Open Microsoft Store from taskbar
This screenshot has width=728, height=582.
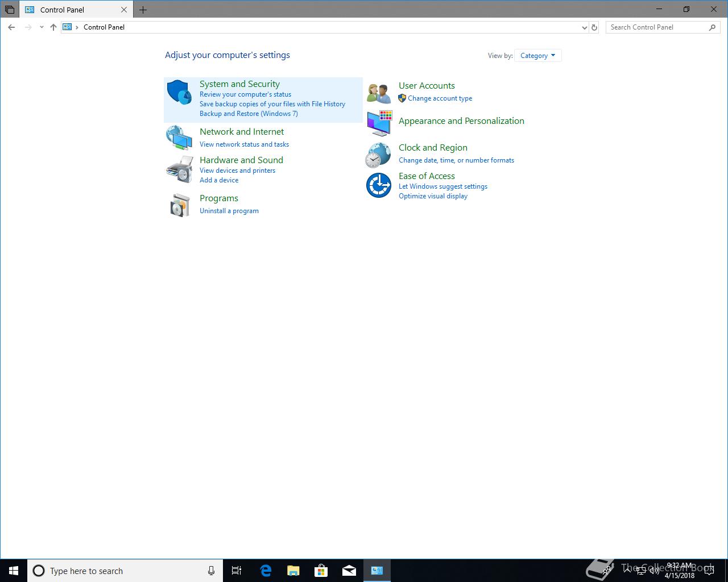pos(321,571)
